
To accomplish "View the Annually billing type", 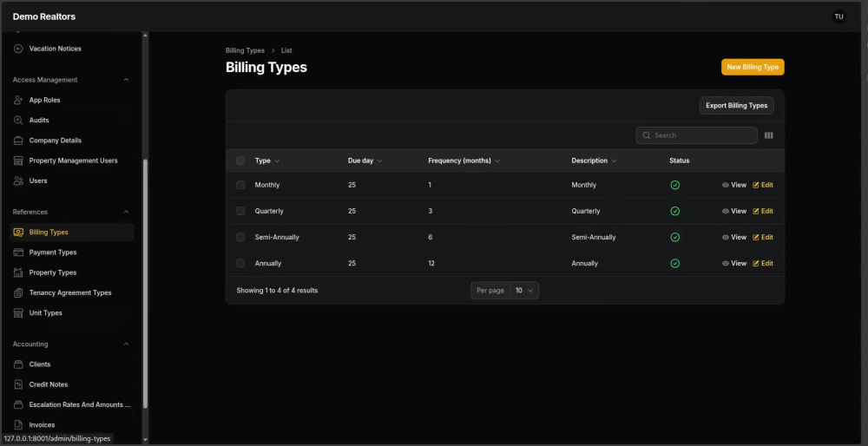I will 734,264.
